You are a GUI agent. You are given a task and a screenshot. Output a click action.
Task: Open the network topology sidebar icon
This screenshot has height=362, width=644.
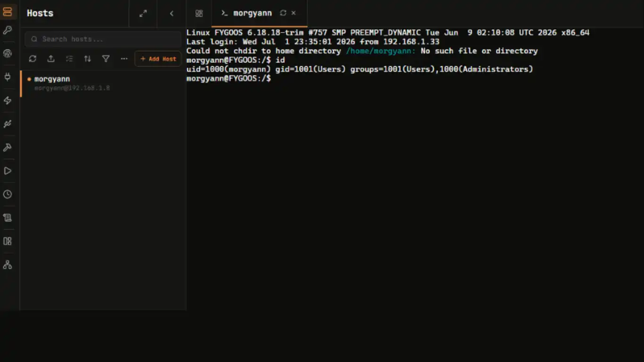(x=8, y=265)
